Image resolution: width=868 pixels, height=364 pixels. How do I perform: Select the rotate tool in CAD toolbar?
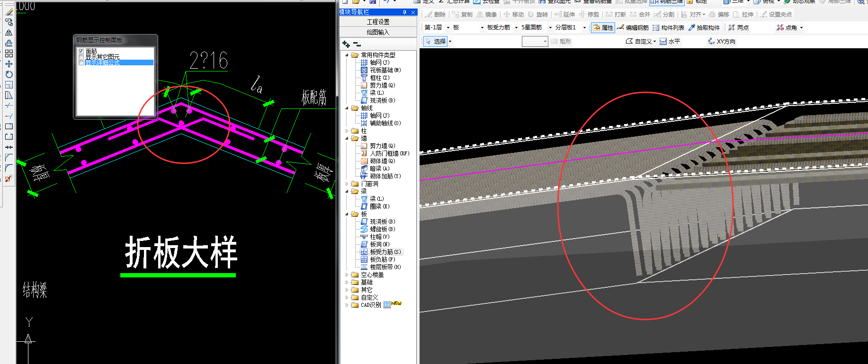pyautogui.click(x=9, y=74)
